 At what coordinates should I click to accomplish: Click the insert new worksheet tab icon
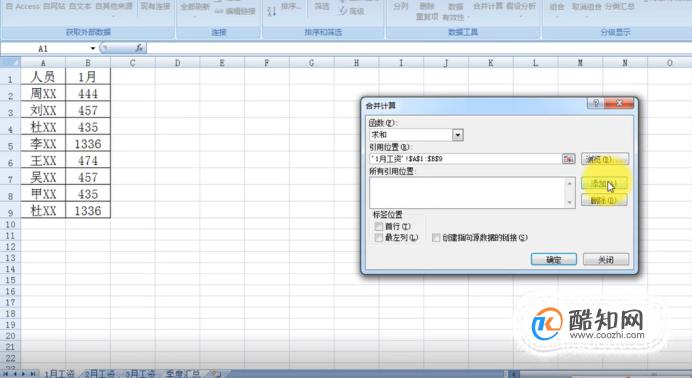(215, 374)
